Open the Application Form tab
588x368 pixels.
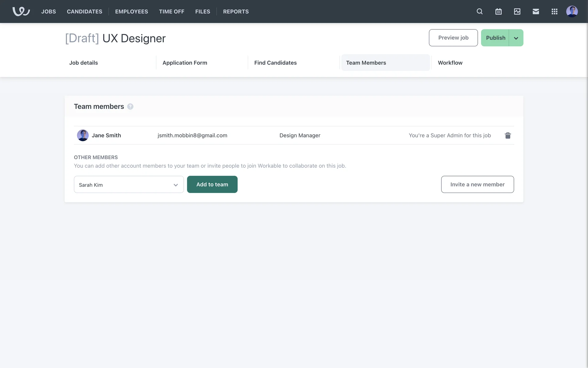click(x=185, y=63)
